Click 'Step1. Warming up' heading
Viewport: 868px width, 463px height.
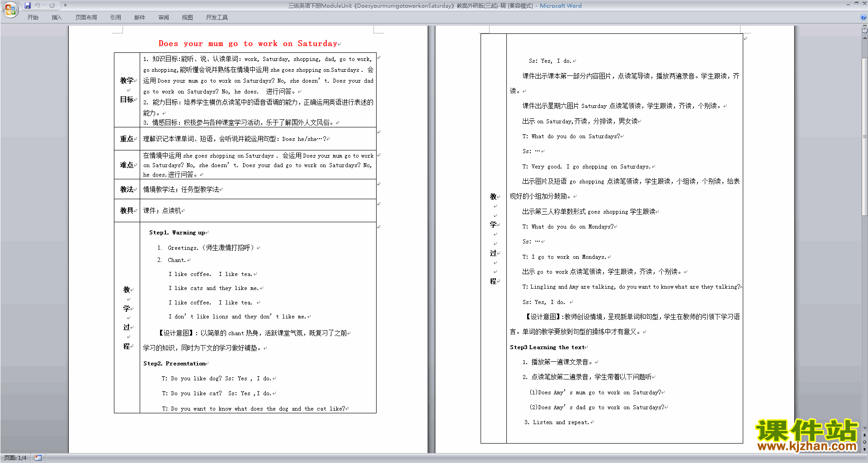point(177,233)
